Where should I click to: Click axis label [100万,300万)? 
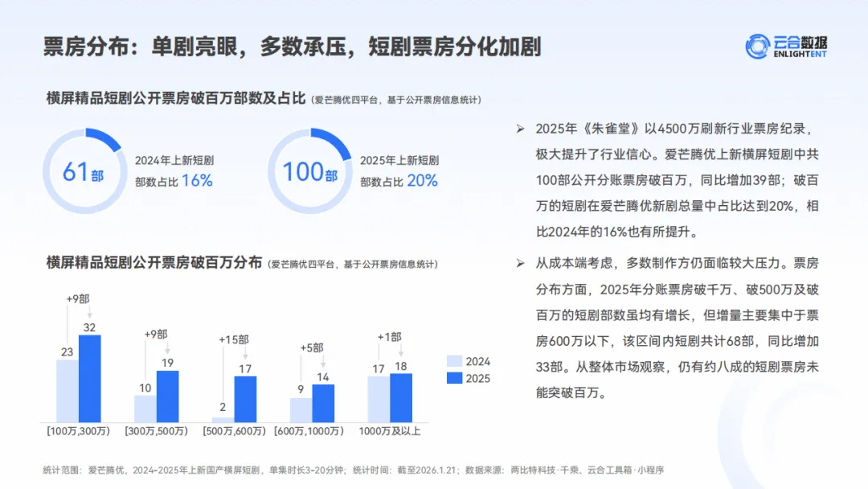(78, 431)
